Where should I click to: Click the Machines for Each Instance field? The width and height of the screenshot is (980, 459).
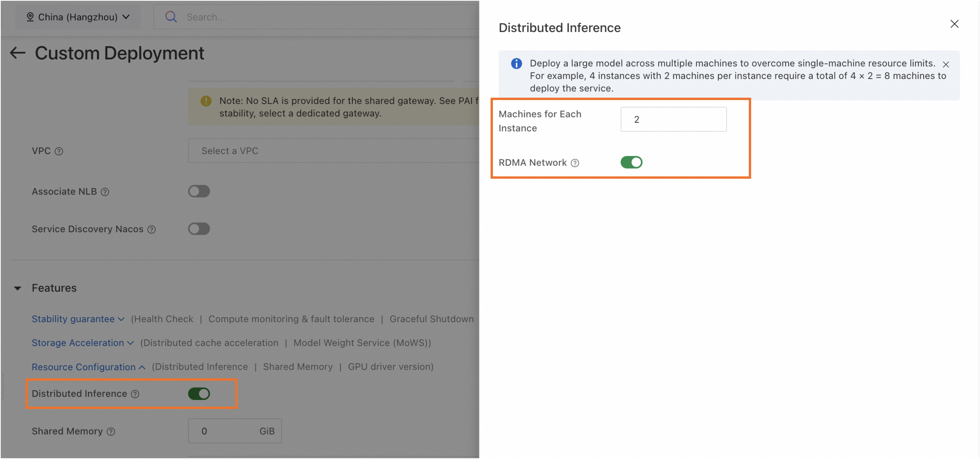point(673,120)
